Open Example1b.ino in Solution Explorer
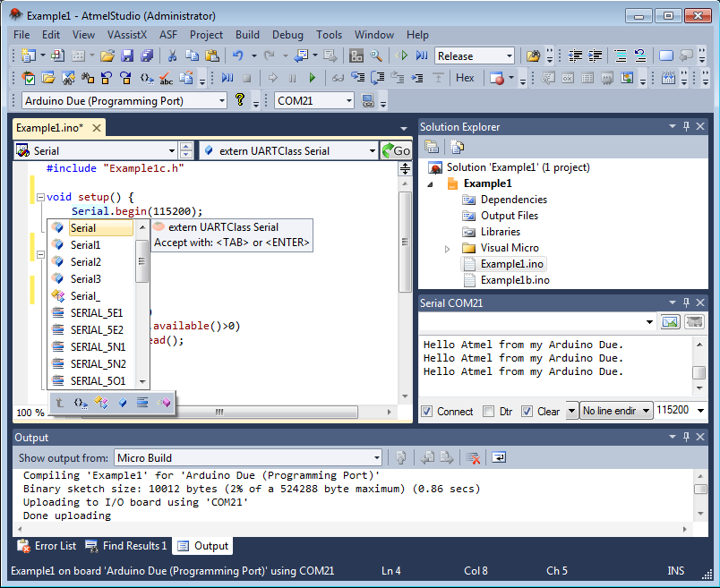The width and height of the screenshot is (720, 588). click(x=515, y=280)
